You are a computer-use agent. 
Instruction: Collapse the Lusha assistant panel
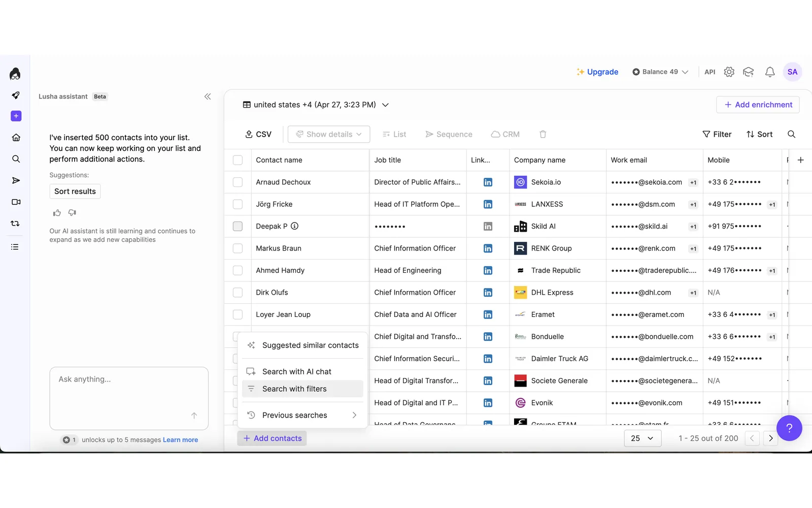pos(208,97)
